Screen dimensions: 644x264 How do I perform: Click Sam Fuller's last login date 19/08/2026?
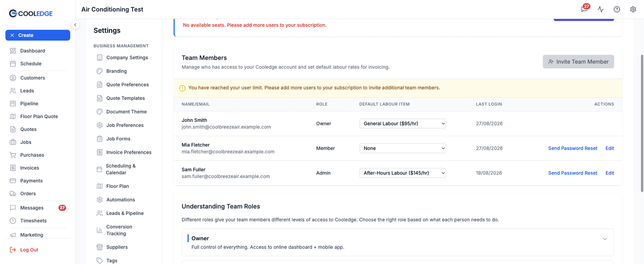(489, 173)
